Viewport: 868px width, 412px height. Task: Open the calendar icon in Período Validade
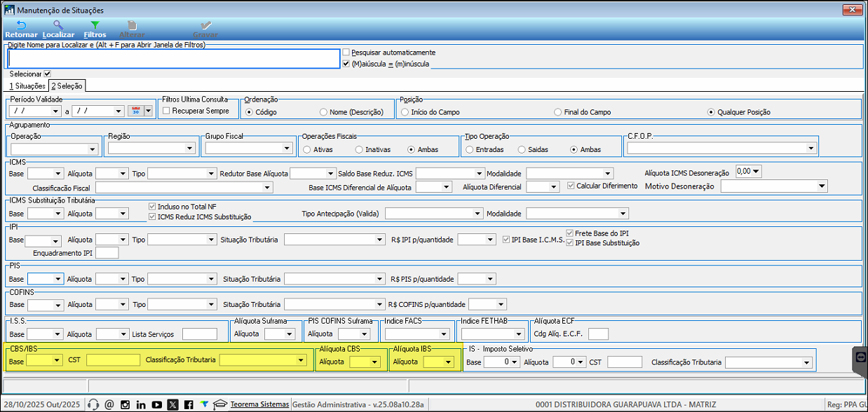(136, 111)
